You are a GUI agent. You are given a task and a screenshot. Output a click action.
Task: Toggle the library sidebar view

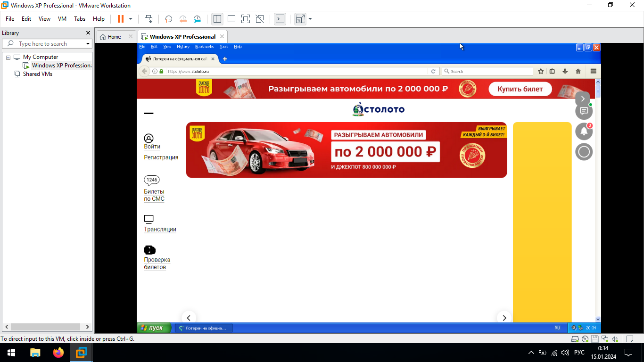(x=217, y=19)
